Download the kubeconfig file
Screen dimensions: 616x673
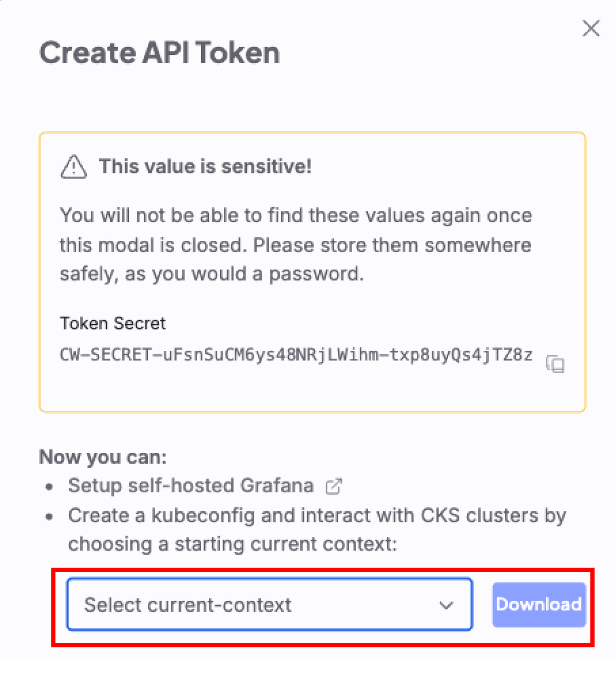[539, 604]
